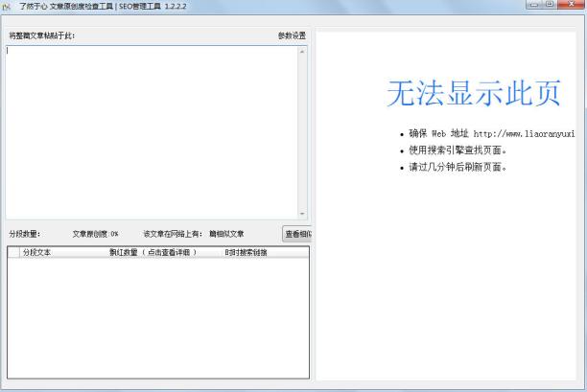This screenshot has width=587, height=392.
Task: Open 参数设置 parameter settings
Action: [x=292, y=35]
